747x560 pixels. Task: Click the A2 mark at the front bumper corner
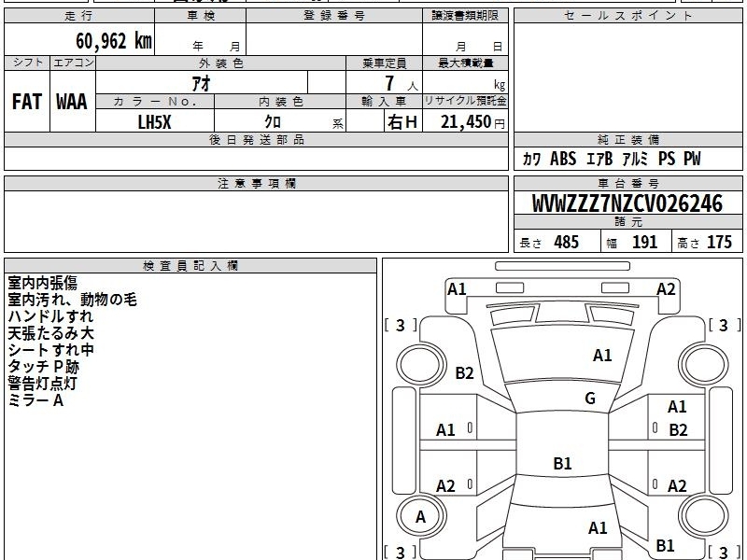(x=666, y=289)
